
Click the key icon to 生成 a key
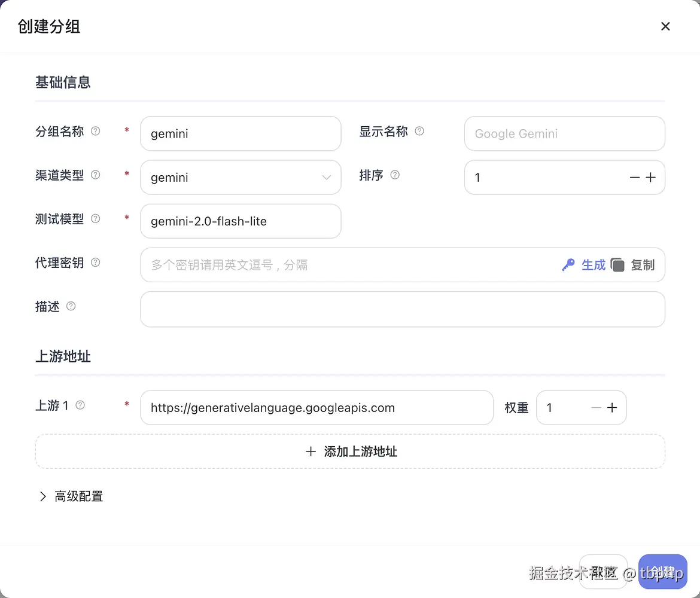click(569, 264)
